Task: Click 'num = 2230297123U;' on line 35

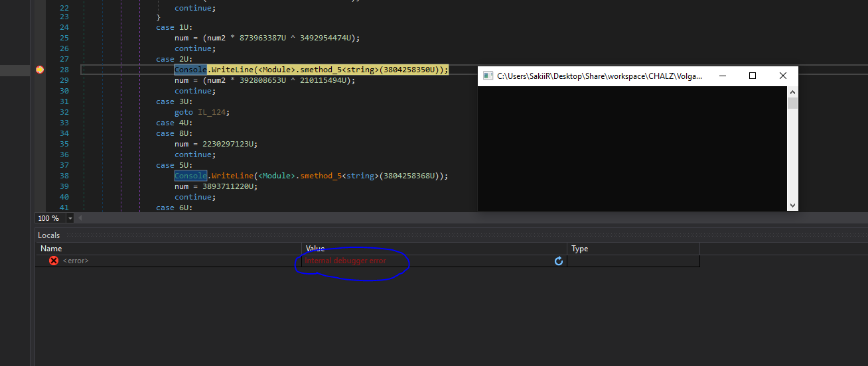Action: [216, 144]
